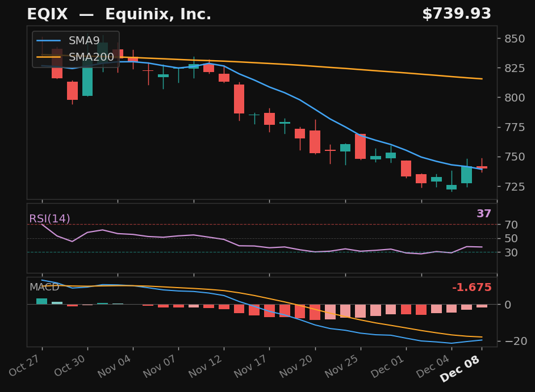Click the orange SMA200 legend line swatch
535x392 pixels.
[x=48, y=57]
